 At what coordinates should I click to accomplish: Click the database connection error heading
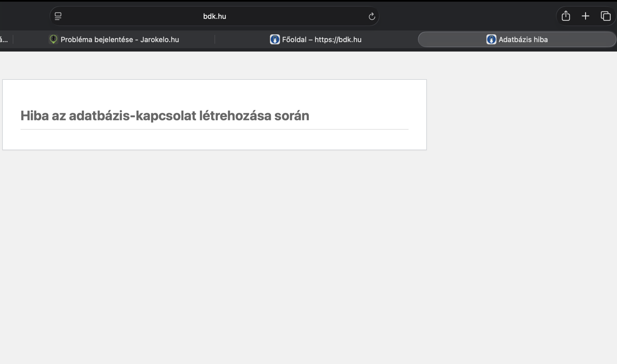pyautogui.click(x=165, y=116)
